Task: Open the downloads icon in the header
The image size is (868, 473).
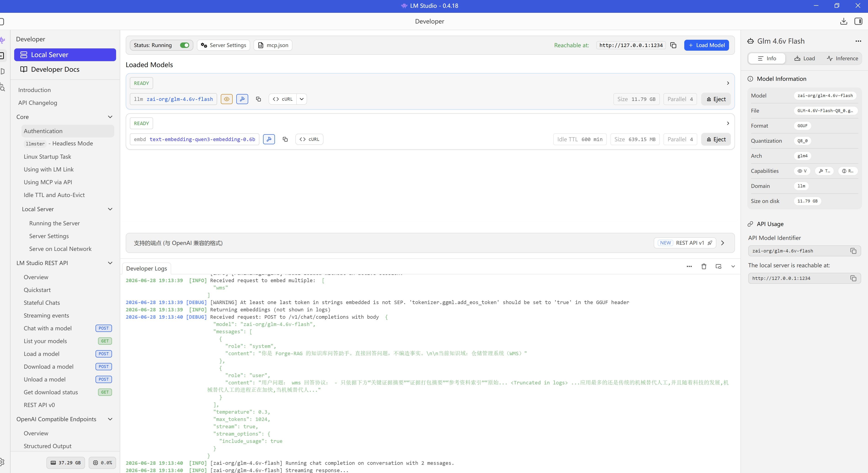Action: click(x=844, y=21)
